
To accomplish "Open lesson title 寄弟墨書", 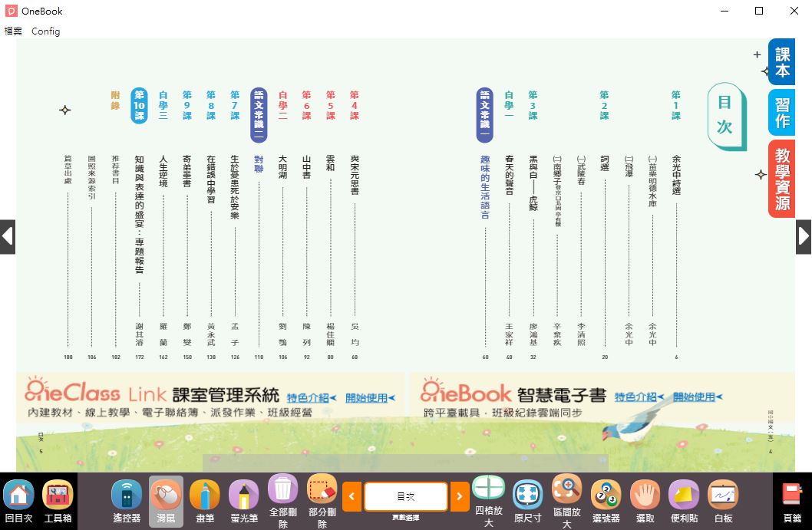I will click(x=187, y=171).
